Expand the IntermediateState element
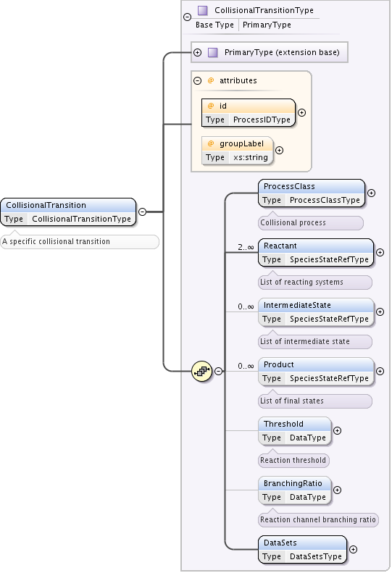 tap(380, 311)
